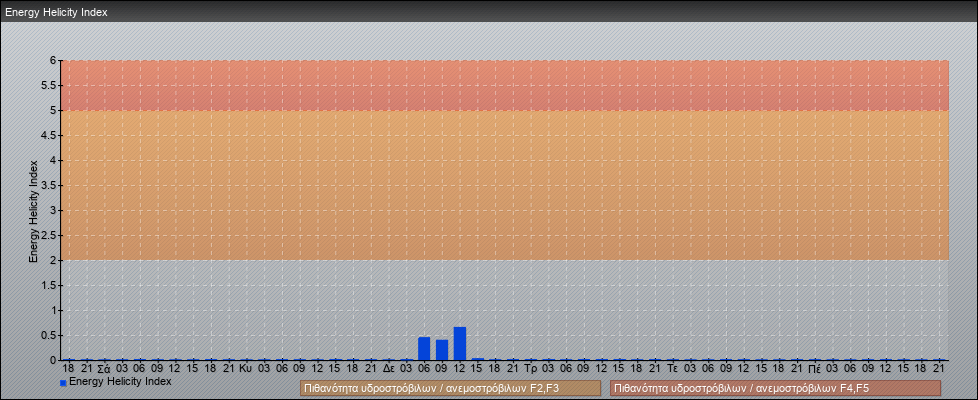The width and height of the screenshot is (978, 400).
Task: Click the tallest blue bar in the chart
Action: [460, 344]
